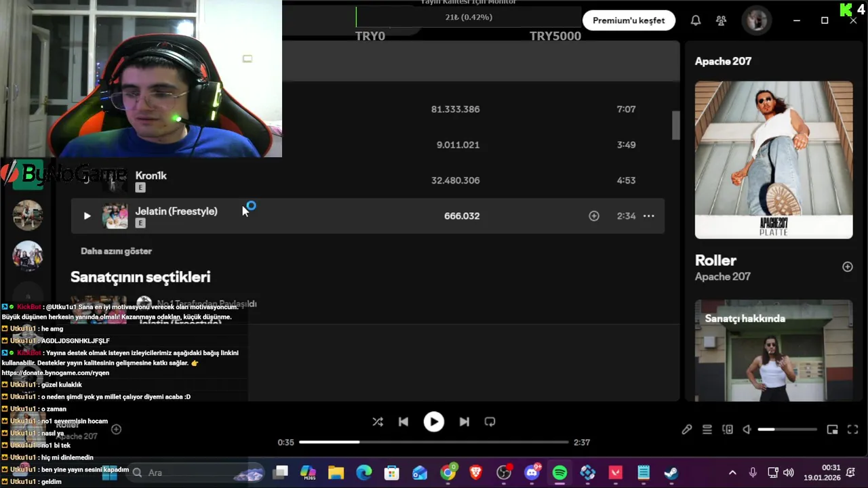Open the donate.bynogame.com link in chat
This screenshot has width=868, height=488.
[x=56, y=373]
